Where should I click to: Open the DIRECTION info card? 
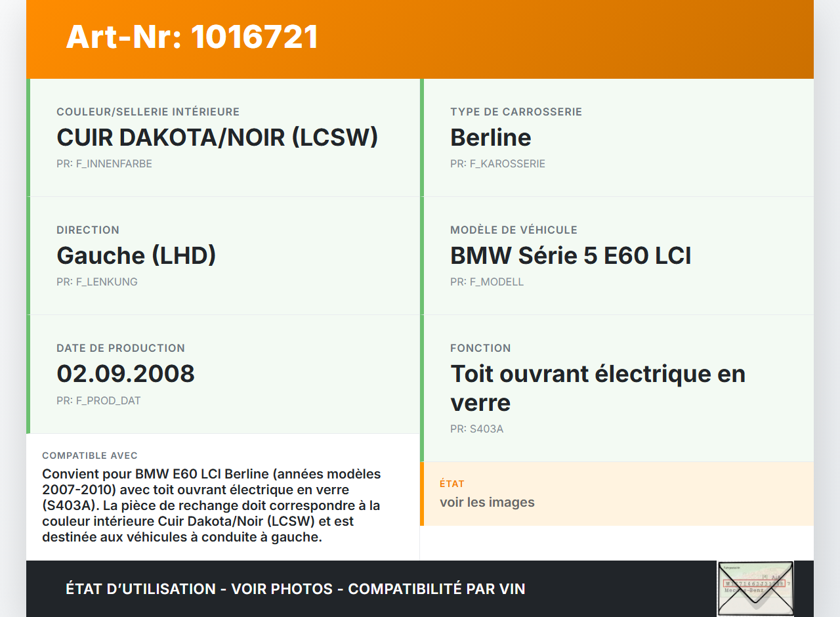coord(223,256)
